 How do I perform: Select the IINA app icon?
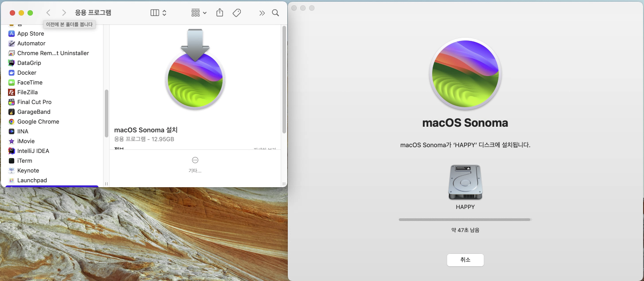12,131
